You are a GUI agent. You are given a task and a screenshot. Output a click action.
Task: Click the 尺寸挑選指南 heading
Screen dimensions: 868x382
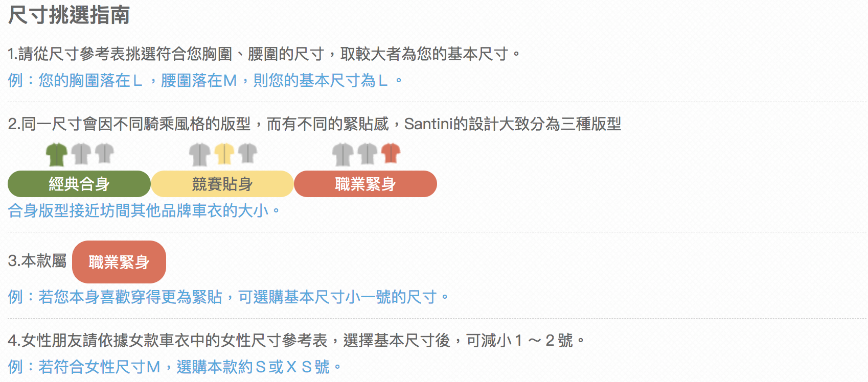pos(69,15)
